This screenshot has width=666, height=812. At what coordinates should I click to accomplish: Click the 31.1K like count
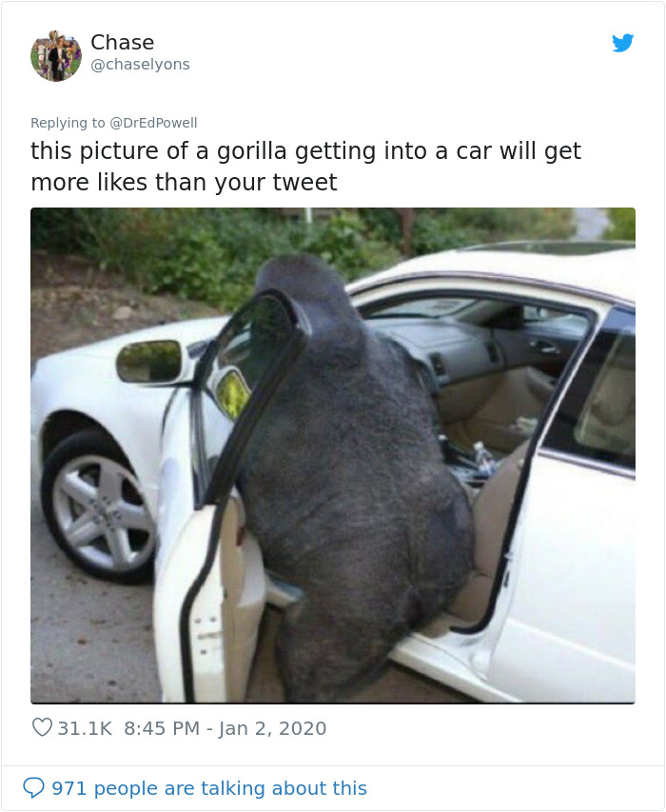click(x=85, y=728)
